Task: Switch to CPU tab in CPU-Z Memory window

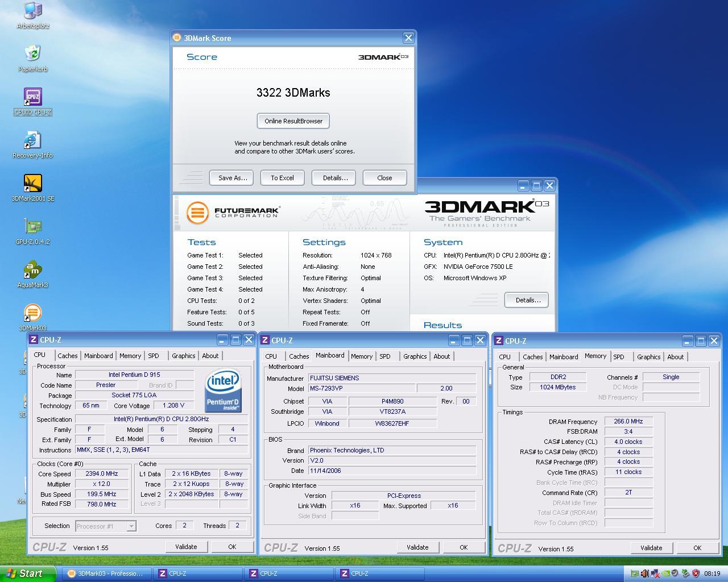Action: (x=505, y=357)
